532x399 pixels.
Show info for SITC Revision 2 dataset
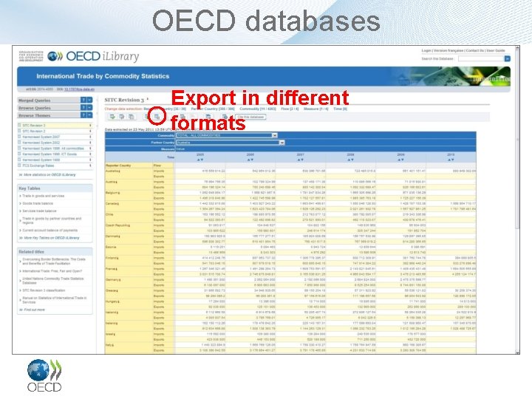coord(90,131)
